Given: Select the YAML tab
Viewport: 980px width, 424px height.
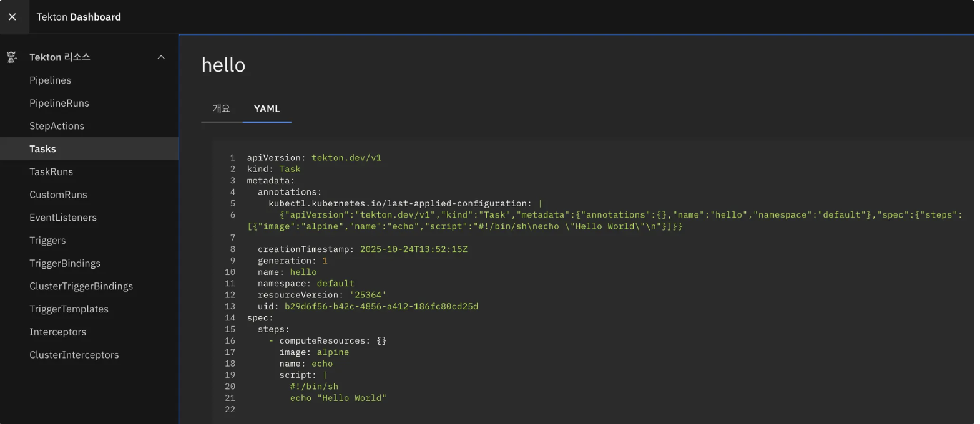Looking at the screenshot, I should point(267,108).
